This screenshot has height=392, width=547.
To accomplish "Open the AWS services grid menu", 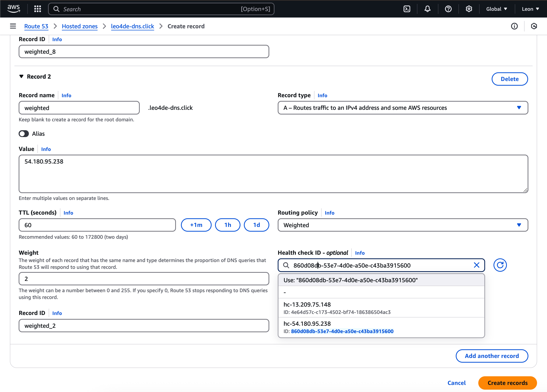I will pyautogui.click(x=38, y=9).
